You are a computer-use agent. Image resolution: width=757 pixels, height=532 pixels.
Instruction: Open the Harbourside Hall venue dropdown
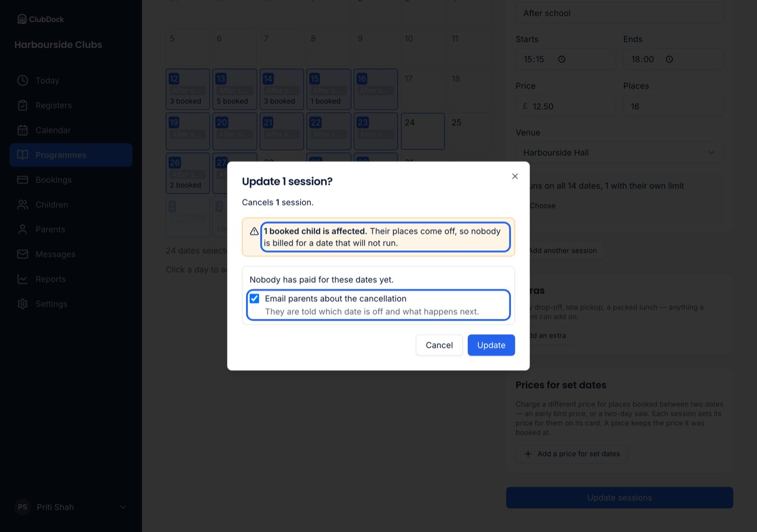(x=619, y=152)
